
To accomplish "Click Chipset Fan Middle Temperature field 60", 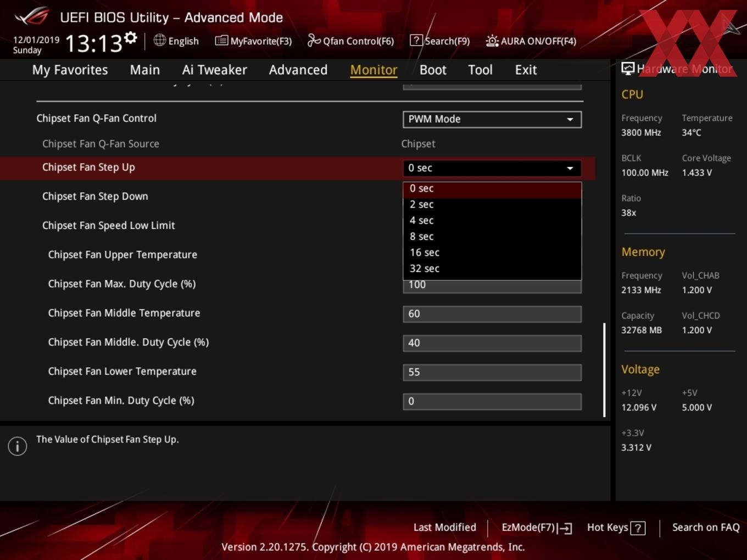I will tap(492, 313).
